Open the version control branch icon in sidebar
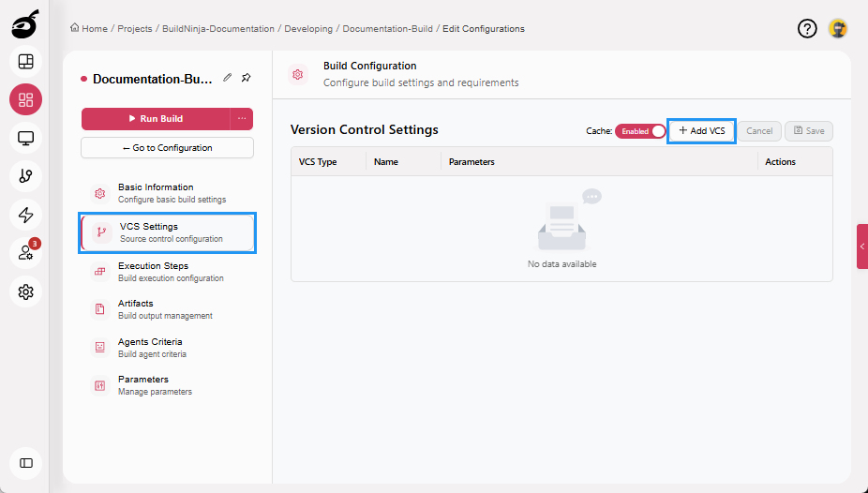 coord(25,176)
